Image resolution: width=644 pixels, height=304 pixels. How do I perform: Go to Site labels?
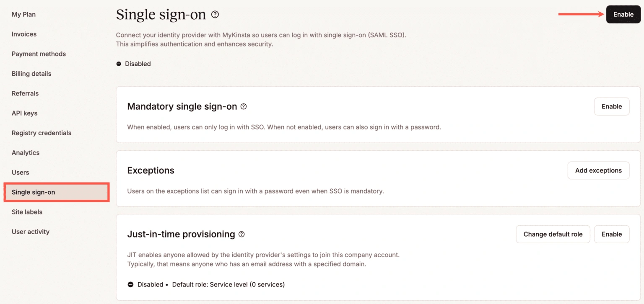[x=27, y=212]
